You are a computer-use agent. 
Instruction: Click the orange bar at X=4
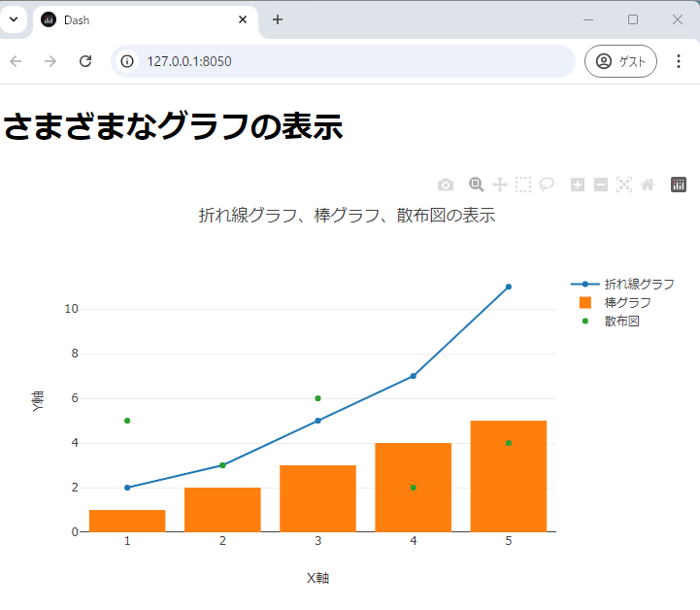(414, 488)
